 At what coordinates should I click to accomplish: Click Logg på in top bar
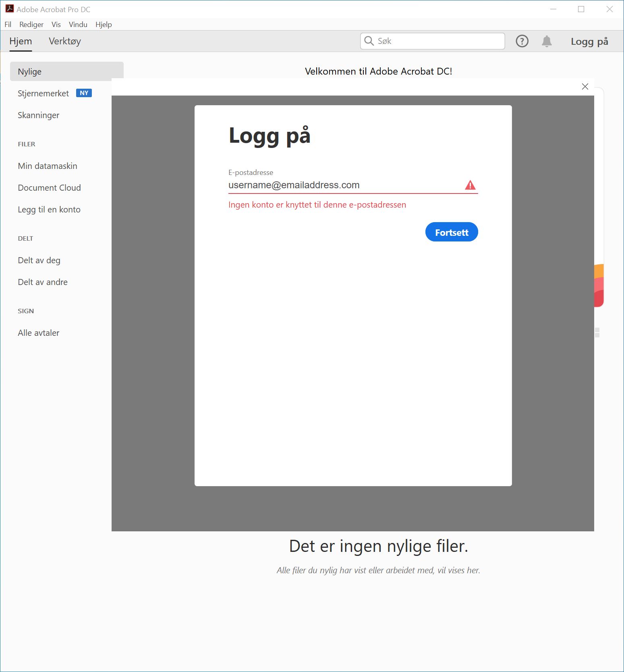point(589,42)
